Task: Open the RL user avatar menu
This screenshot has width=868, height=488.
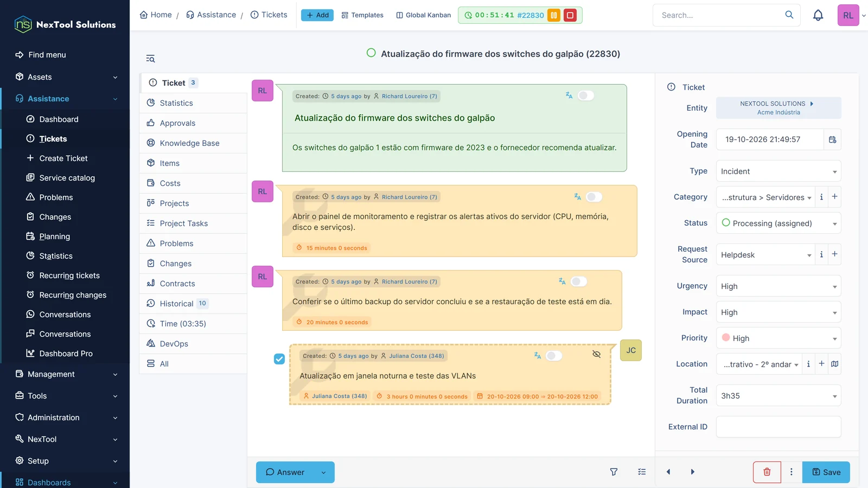Action: [848, 15]
